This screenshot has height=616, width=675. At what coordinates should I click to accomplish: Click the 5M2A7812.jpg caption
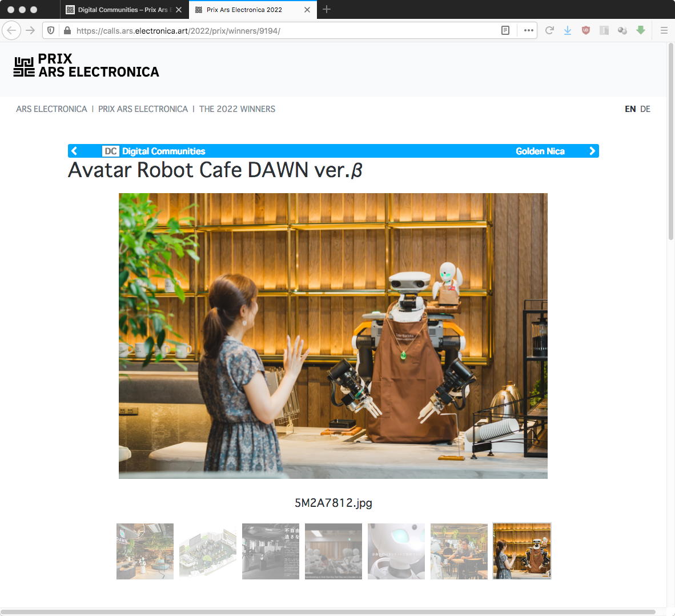tap(333, 503)
